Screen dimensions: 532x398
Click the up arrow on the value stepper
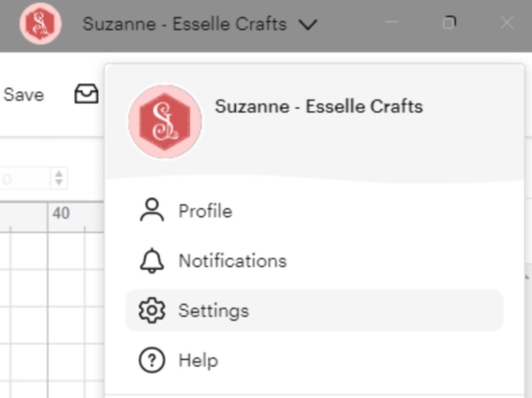point(59,175)
